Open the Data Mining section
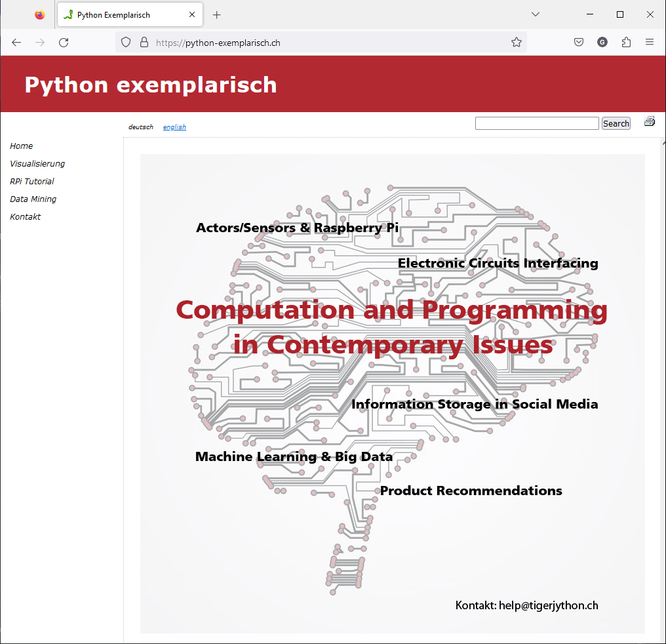Viewport: 666px width, 644px height. coord(33,199)
